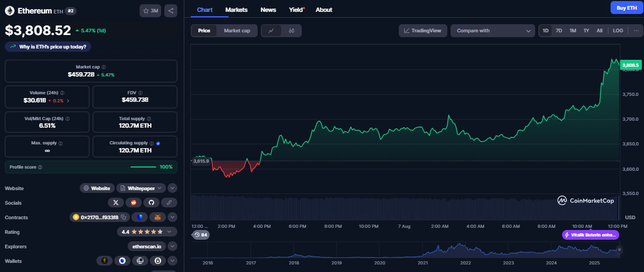Open the Circulating supply info icon
The image size is (644, 272).
[151, 143]
